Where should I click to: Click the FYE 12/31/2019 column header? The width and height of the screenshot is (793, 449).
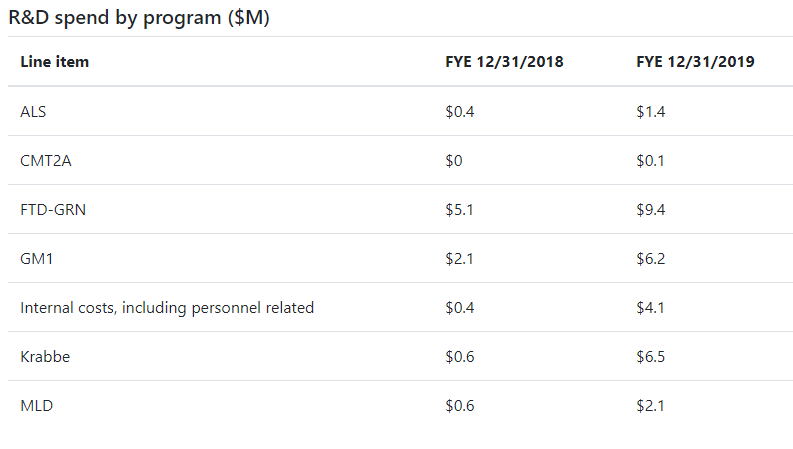tap(695, 62)
